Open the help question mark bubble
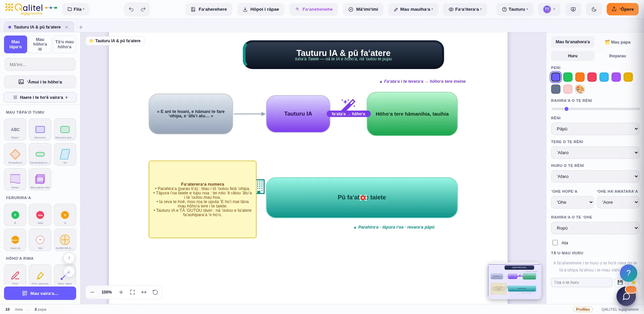The height and width of the screenshot is (314, 644). tap(629, 273)
